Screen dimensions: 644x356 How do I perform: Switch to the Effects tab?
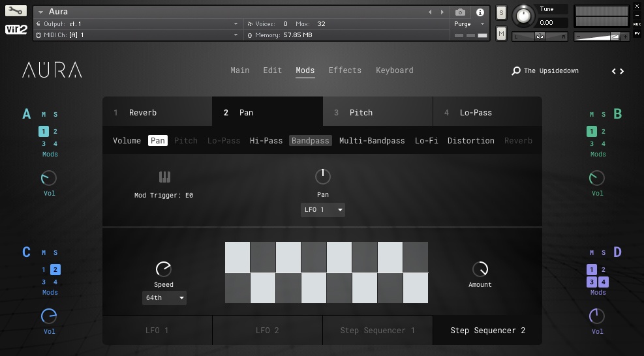click(x=345, y=70)
